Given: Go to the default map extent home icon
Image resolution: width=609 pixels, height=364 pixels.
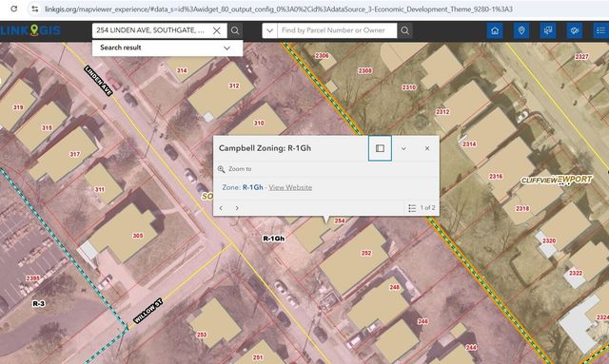Looking at the screenshot, I should pyautogui.click(x=495, y=30).
